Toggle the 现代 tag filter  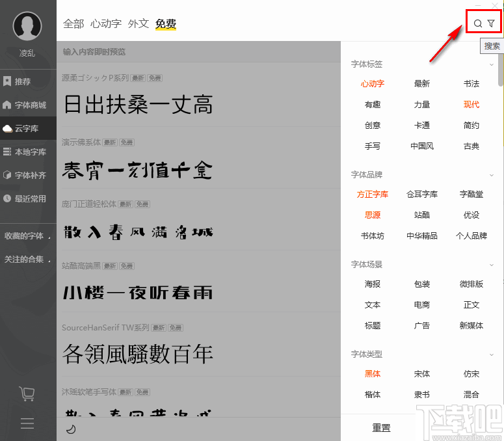coord(471,105)
